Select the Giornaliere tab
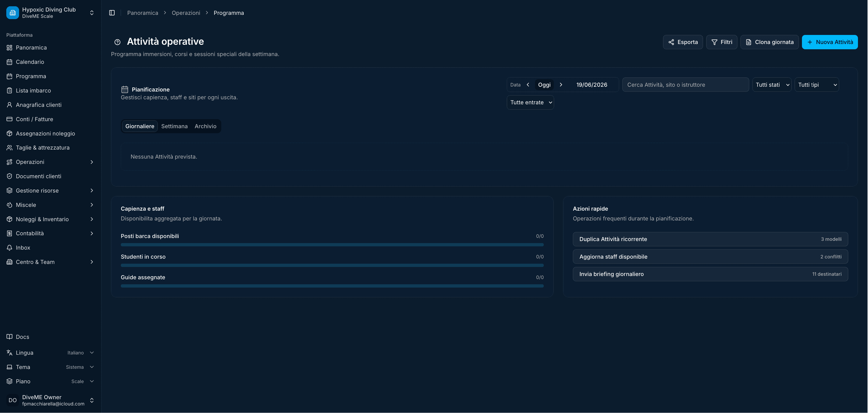 pyautogui.click(x=140, y=126)
